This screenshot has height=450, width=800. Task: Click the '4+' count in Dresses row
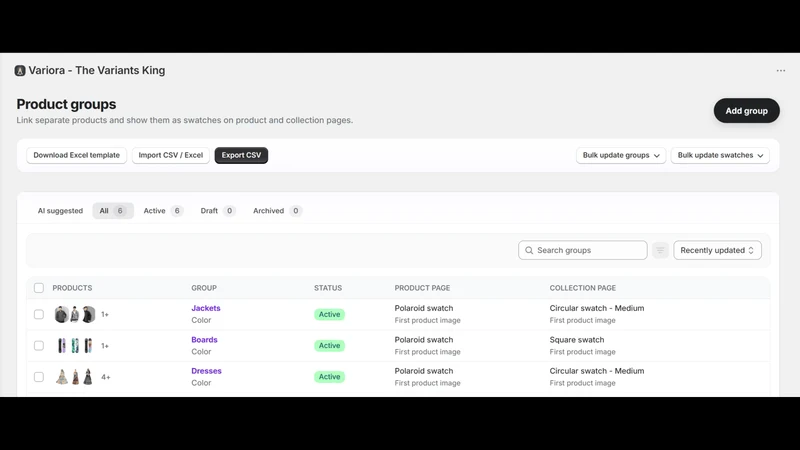106,377
